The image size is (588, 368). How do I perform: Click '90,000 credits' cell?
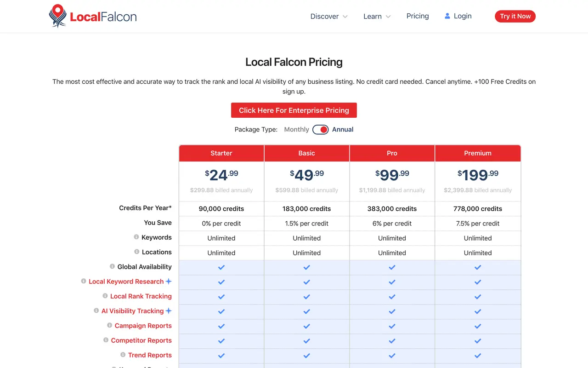point(221,209)
